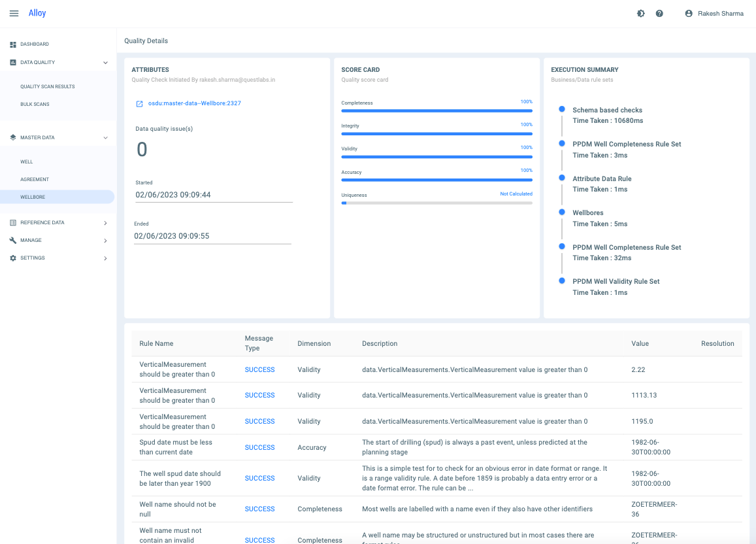This screenshot has height=544, width=756.
Task: Click SUCCESS in the 1113.13 value row
Action: point(259,395)
